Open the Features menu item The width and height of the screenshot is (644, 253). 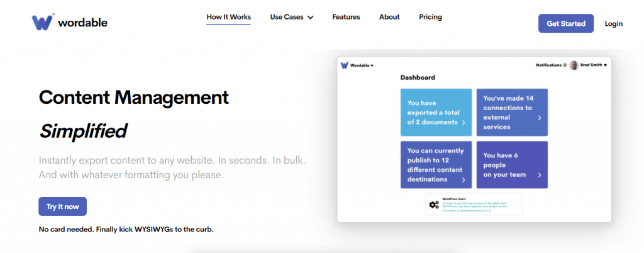click(x=346, y=17)
